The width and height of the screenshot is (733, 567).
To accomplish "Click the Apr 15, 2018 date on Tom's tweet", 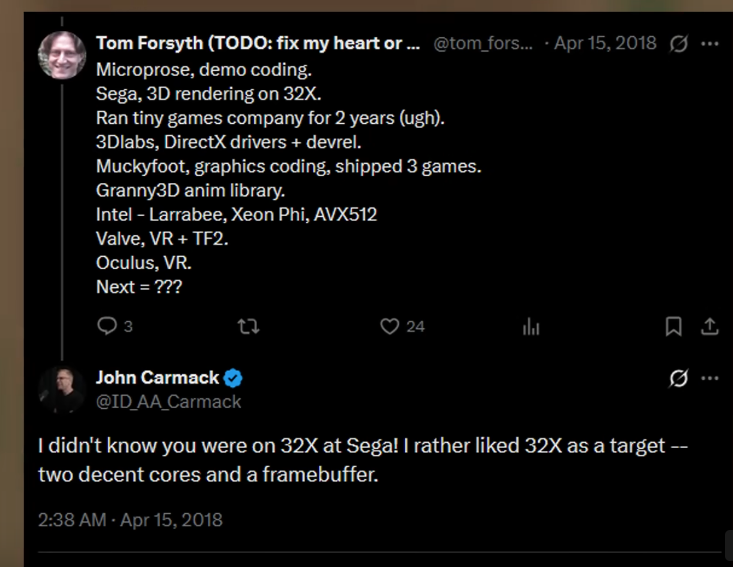I will point(606,43).
